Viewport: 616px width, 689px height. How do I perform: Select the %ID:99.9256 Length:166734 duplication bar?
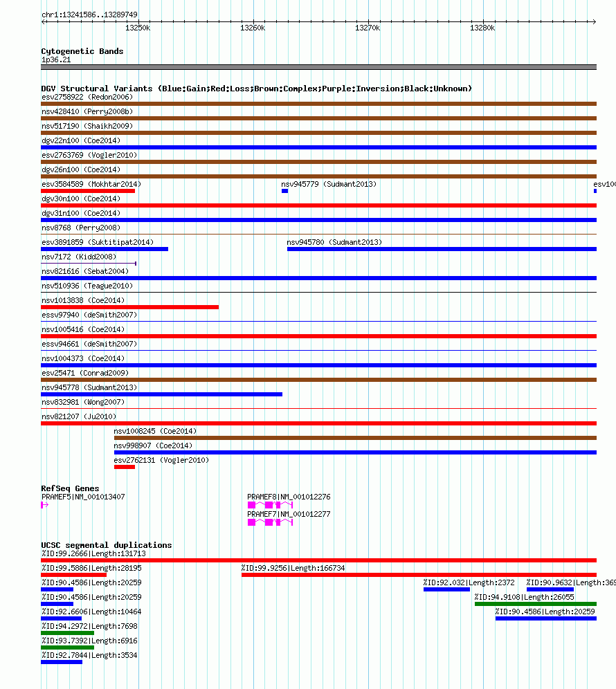[419, 575]
